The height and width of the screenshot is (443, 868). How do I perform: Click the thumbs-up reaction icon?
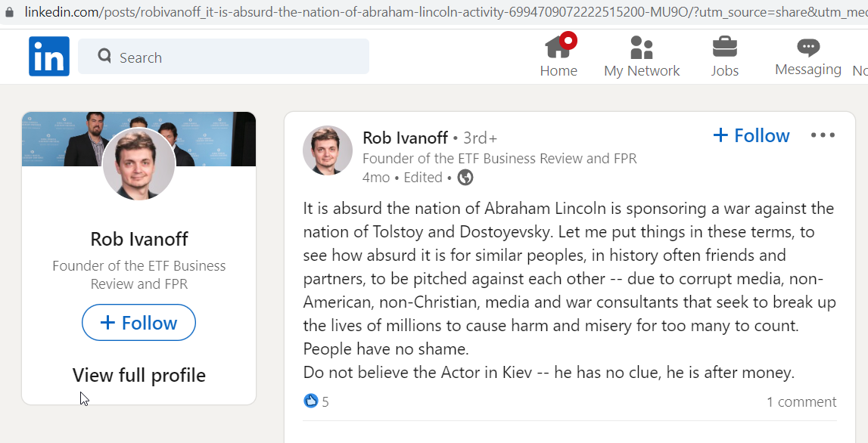pos(311,401)
